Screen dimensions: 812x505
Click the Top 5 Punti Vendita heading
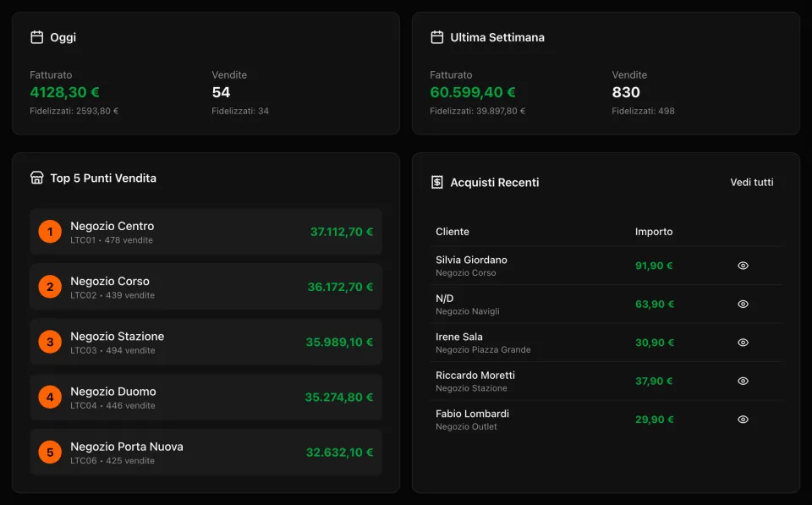[x=103, y=178]
